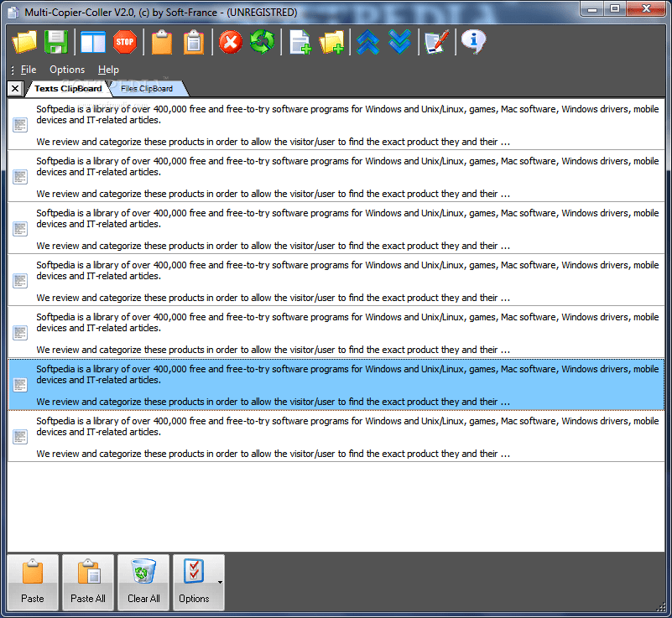The height and width of the screenshot is (618, 672).
Task: Click the plain orange clipboard paste icon
Action: point(162,42)
